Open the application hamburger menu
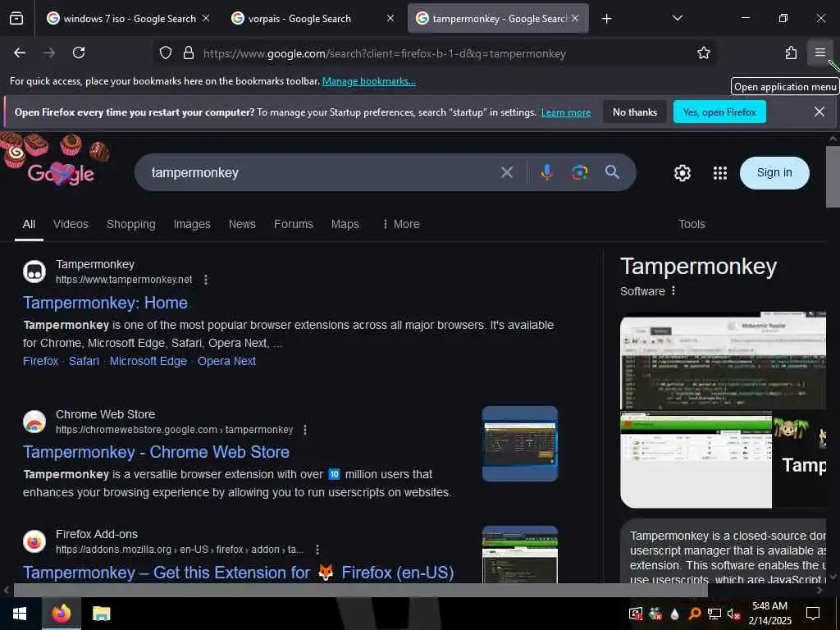This screenshot has width=840, height=630. tap(819, 52)
